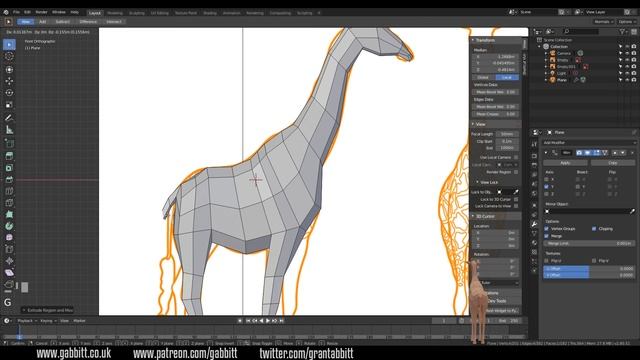Click the Copy modifier button
The width and height of the screenshot is (640, 360).
point(613,163)
